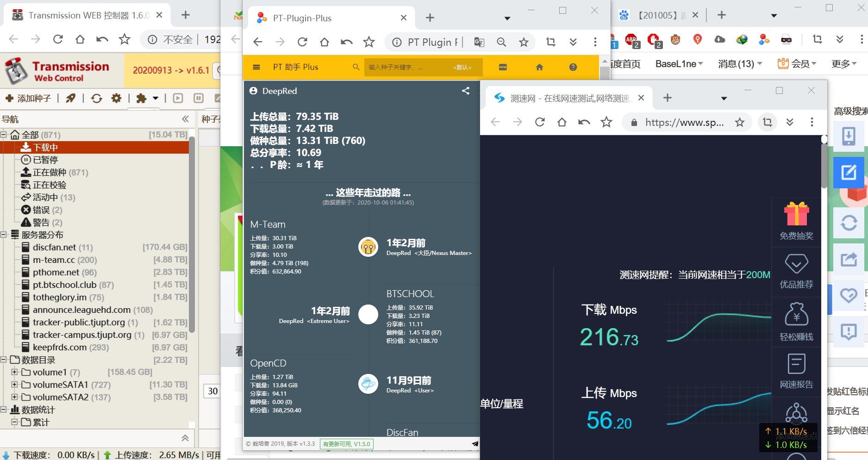Click the download icon in right sidebar
The height and width of the screenshot is (460, 868).
tap(849, 136)
